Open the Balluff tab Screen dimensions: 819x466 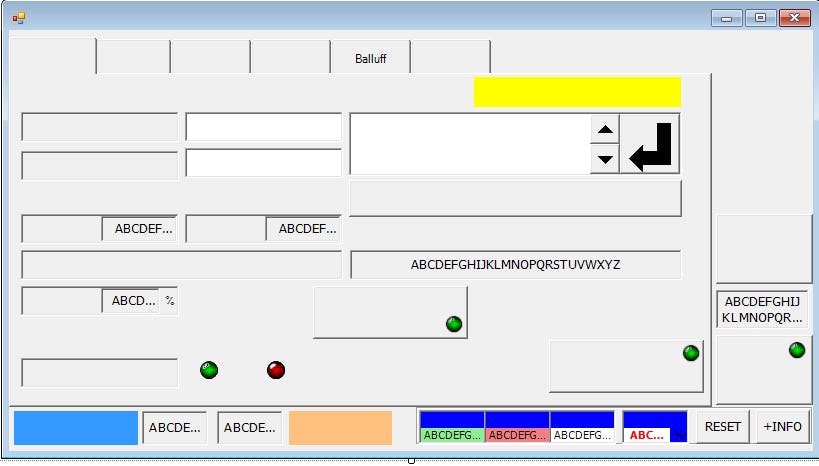370,58
